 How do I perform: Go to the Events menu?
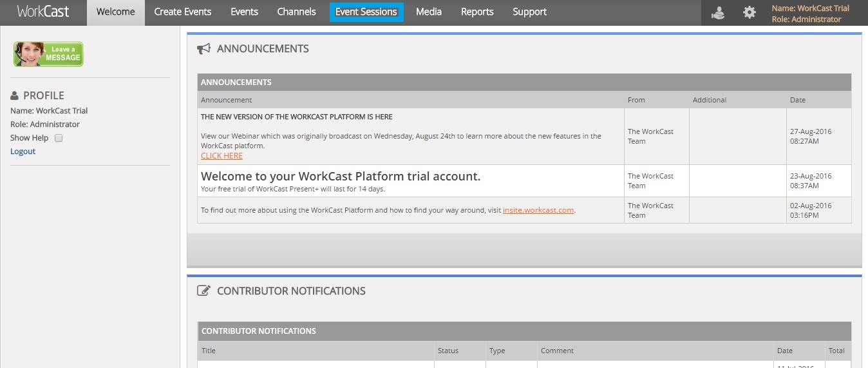coord(244,12)
